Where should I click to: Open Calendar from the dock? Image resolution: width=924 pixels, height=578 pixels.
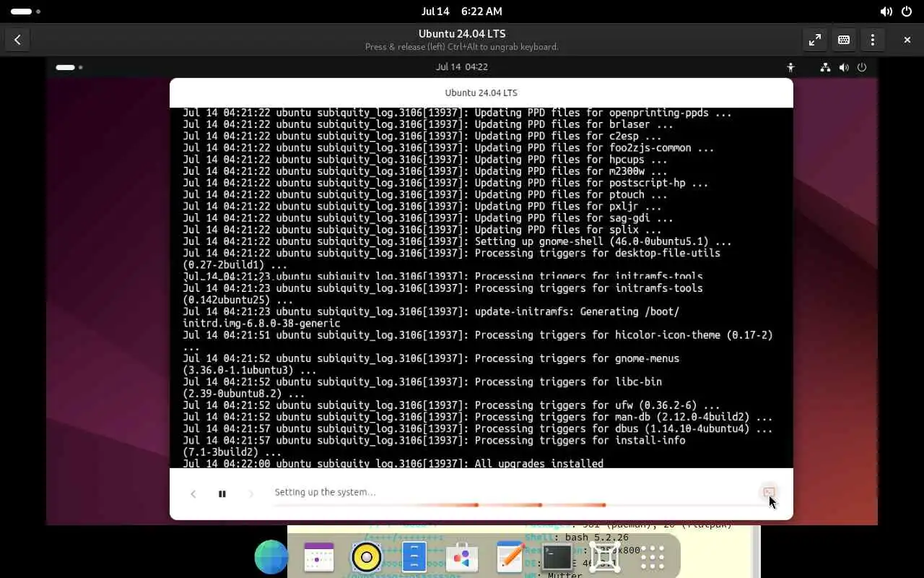click(x=319, y=557)
